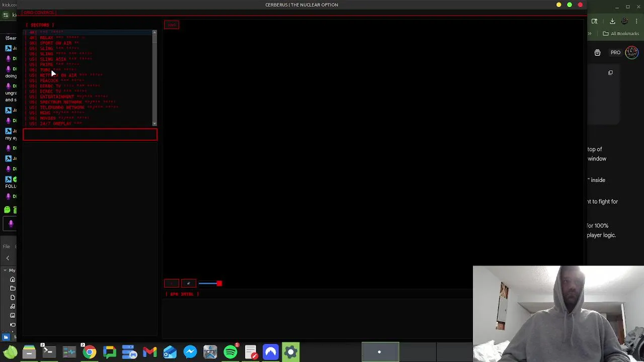Open Chrome's three-dot menu
Image resolution: width=644 pixels, height=362 pixels.
pos(636,21)
